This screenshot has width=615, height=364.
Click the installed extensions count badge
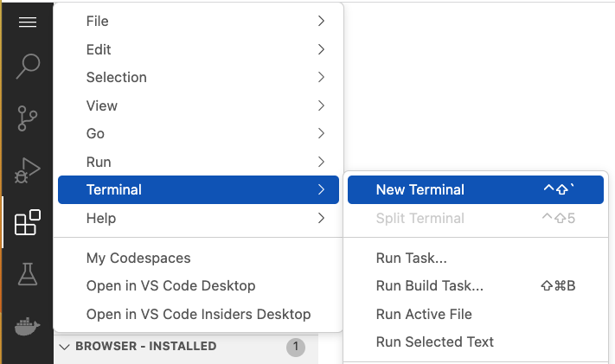296,347
